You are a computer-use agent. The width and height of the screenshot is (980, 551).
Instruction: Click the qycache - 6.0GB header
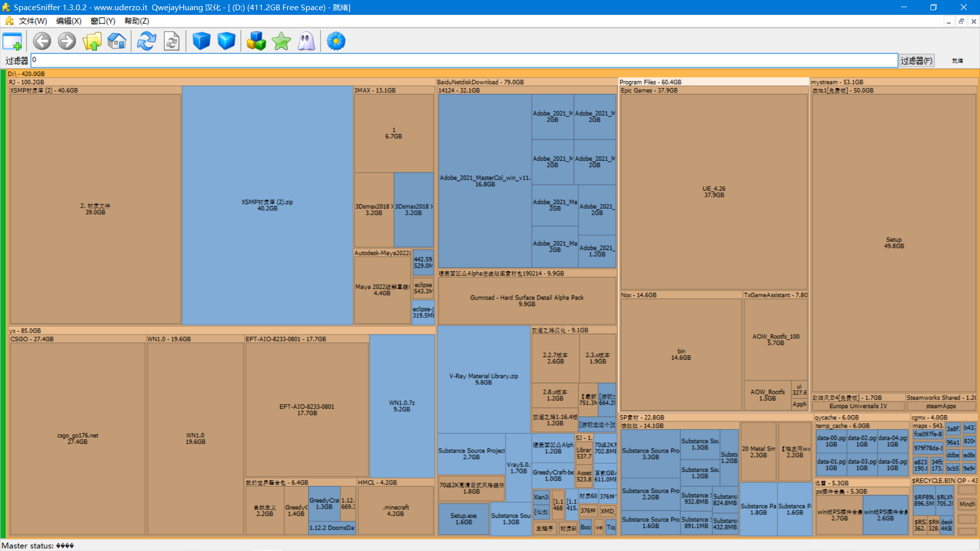(x=862, y=417)
